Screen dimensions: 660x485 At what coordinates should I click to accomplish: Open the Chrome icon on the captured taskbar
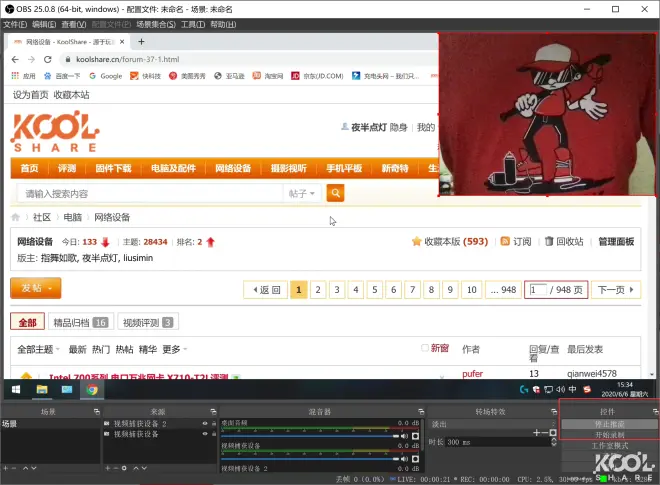click(x=92, y=389)
